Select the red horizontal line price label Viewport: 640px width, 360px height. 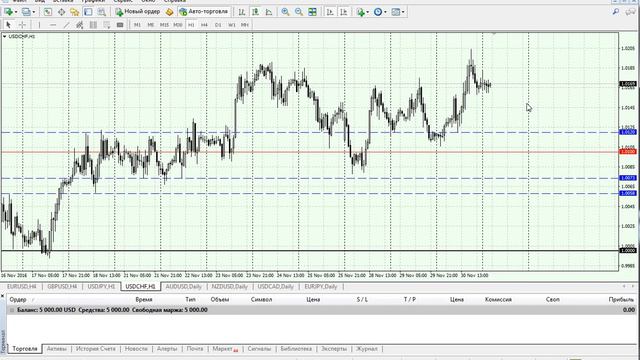coord(628,152)
